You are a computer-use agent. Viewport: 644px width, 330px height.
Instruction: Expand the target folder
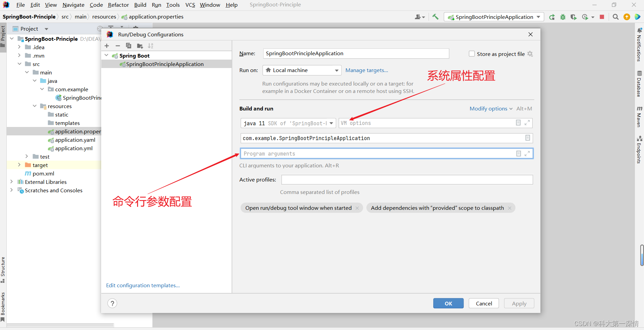[19, 165]
